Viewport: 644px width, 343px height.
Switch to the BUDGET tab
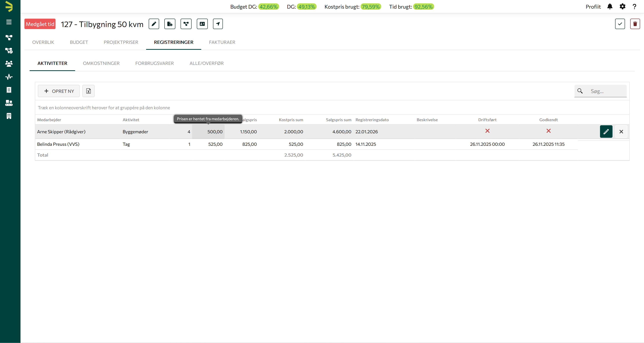[79, 42]
